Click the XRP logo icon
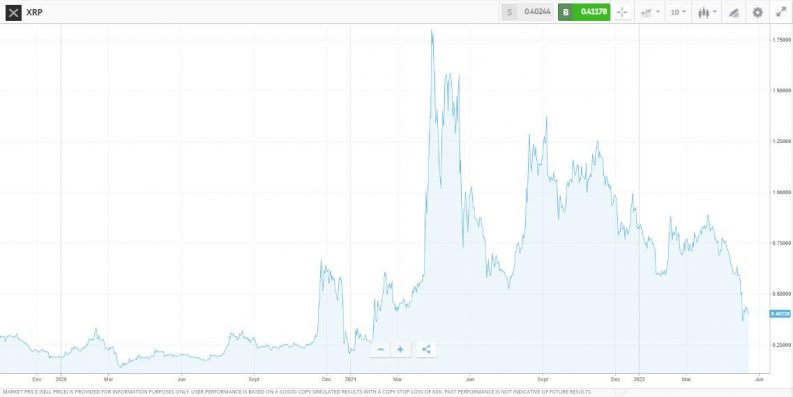 tap(14, 12)
